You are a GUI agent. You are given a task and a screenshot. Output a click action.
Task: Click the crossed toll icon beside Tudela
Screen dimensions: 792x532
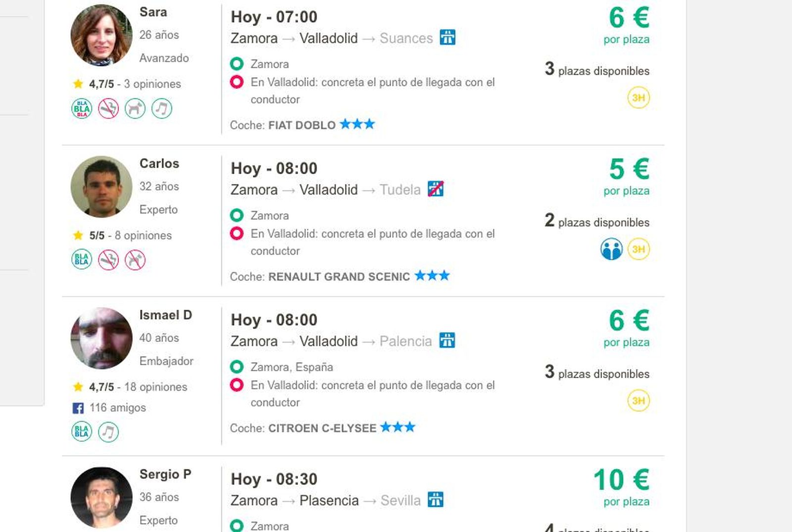click(x=436, y=189)
